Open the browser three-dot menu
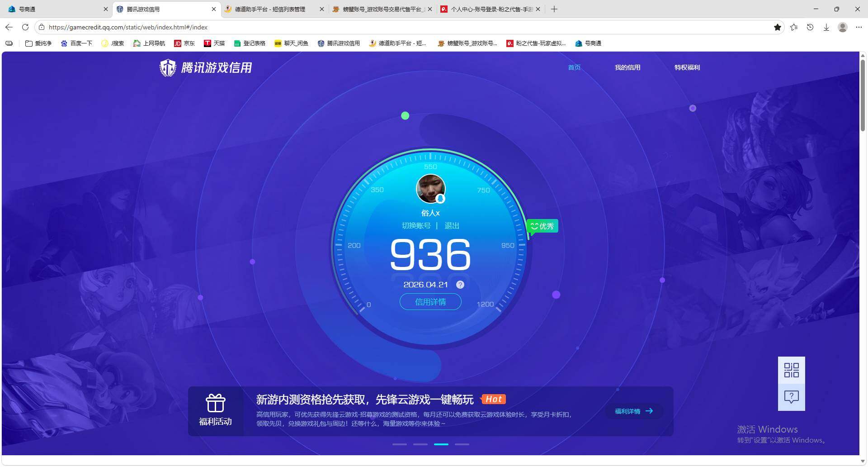The image size is (868, 467). pyautogui.click(x=859, y=27)
